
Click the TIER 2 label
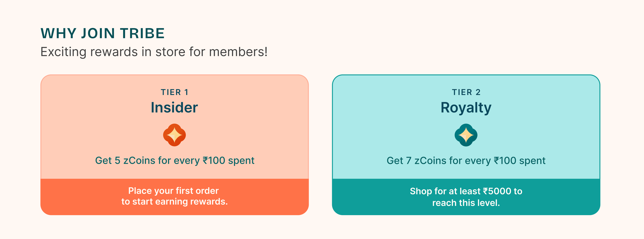[x=466, y=92]
